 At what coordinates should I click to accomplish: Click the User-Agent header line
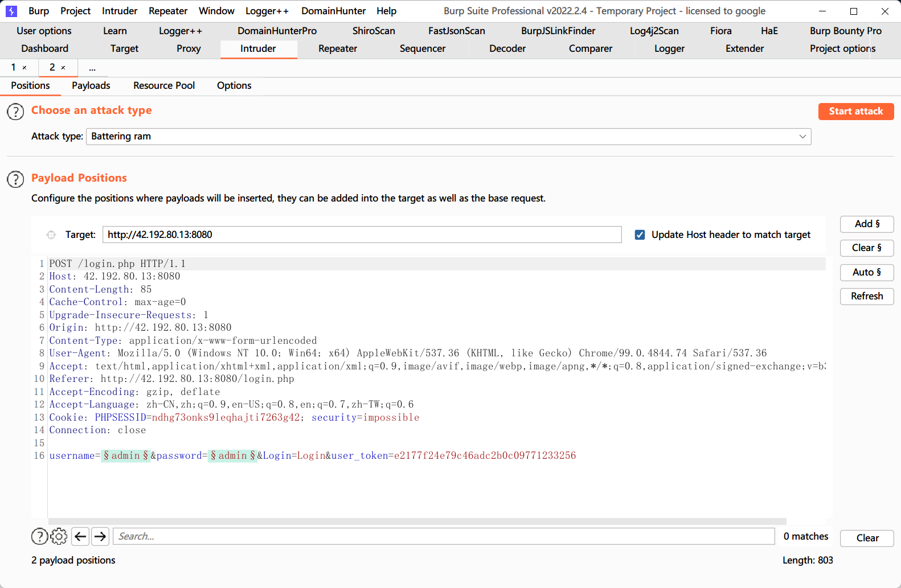click(408, 353)
